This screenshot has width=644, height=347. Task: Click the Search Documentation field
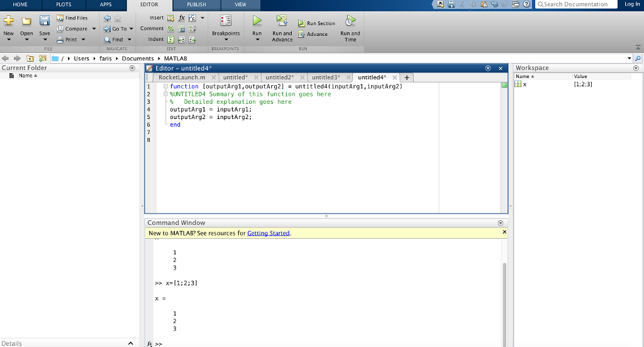[575, 4]
